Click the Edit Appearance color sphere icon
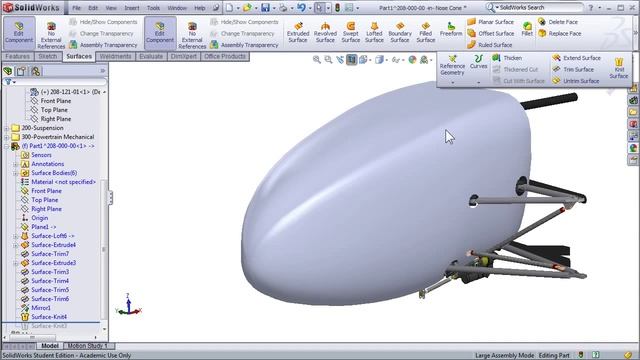Image resolution: width=640 pixels, height=360 pixels. coord(412,60)
